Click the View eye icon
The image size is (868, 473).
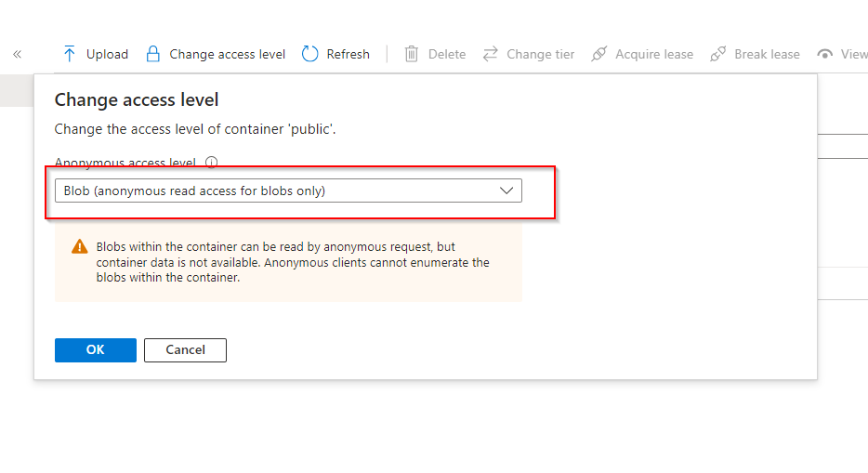(824, 54)
